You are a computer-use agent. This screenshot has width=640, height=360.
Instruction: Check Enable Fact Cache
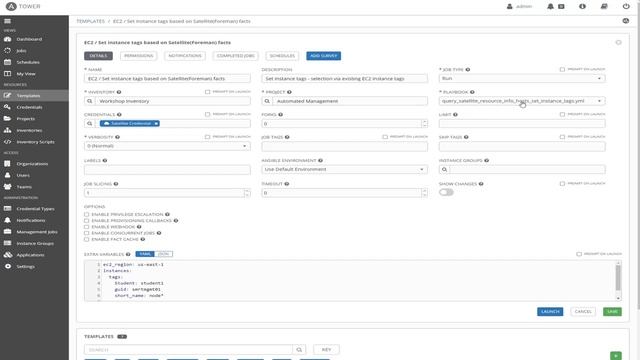87,239
